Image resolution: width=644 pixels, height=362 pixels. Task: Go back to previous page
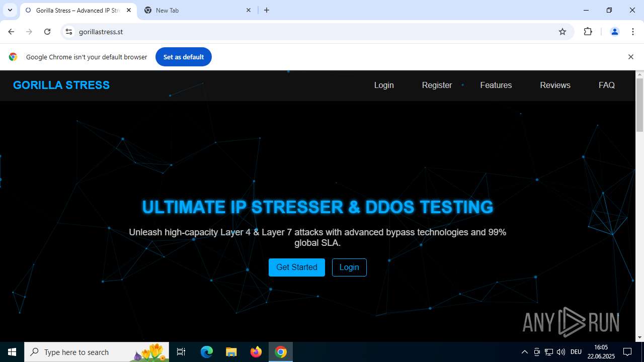coord(11,32)
